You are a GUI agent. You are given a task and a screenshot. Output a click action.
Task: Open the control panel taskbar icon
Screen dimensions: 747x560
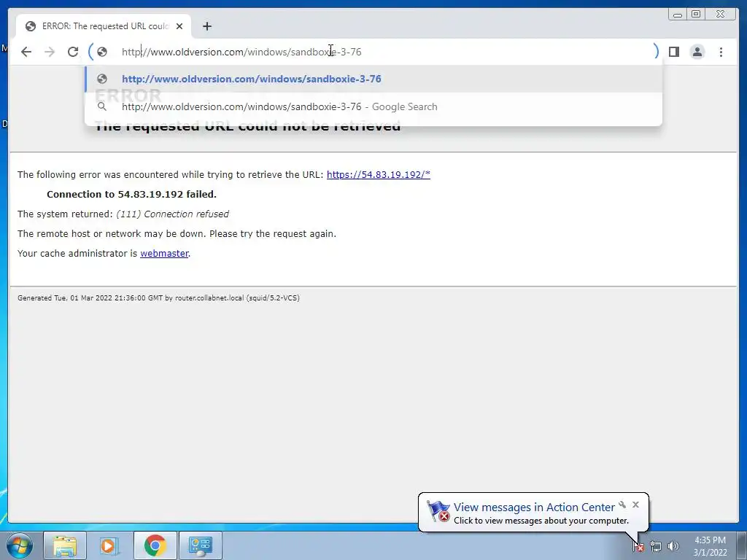point(200,545)
